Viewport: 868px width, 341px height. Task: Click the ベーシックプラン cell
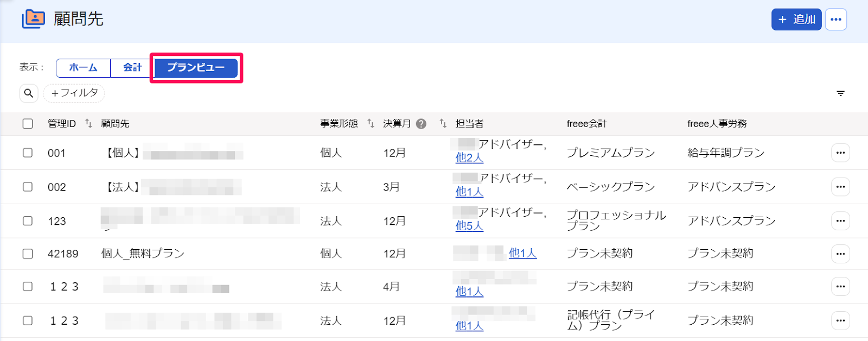[x=611, y=187]
